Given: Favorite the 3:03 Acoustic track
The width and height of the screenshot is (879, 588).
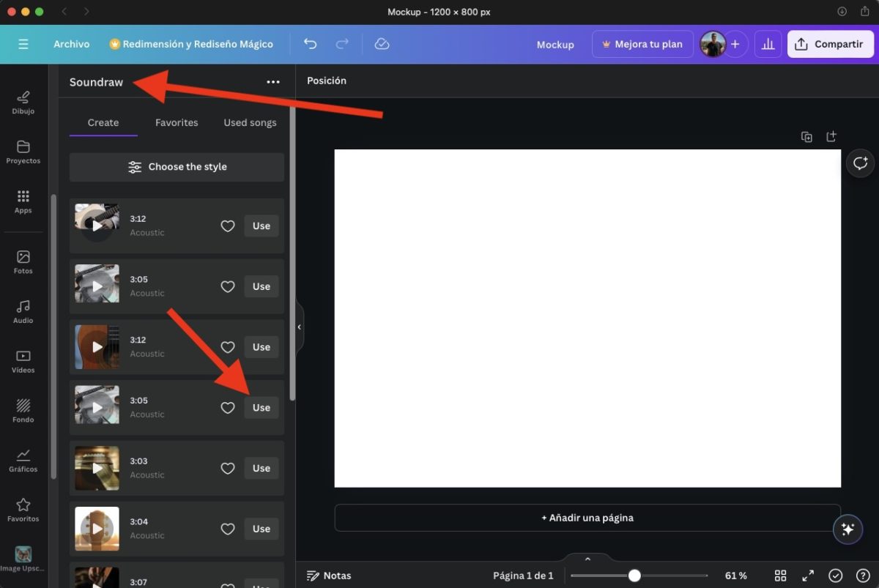Looking at the screenshot, I should tap(227, 468).
